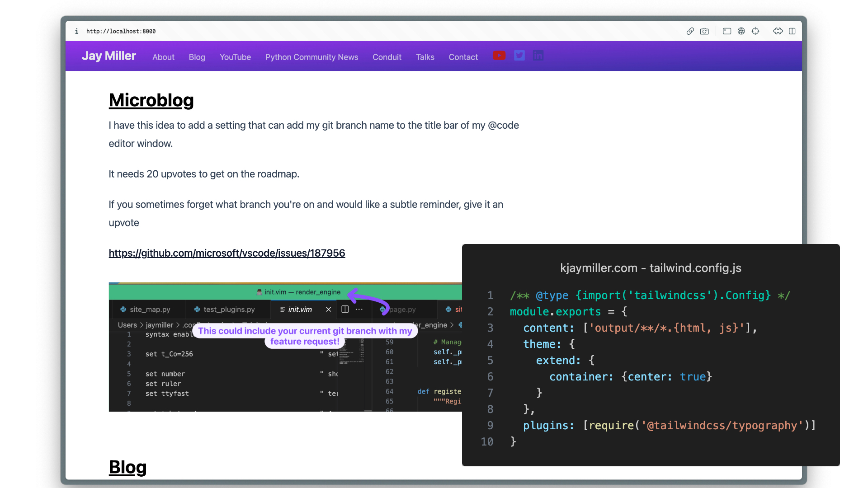Open the Conduit nav item
The width and height of the screenshot is (868, 488).
[387, 57]
